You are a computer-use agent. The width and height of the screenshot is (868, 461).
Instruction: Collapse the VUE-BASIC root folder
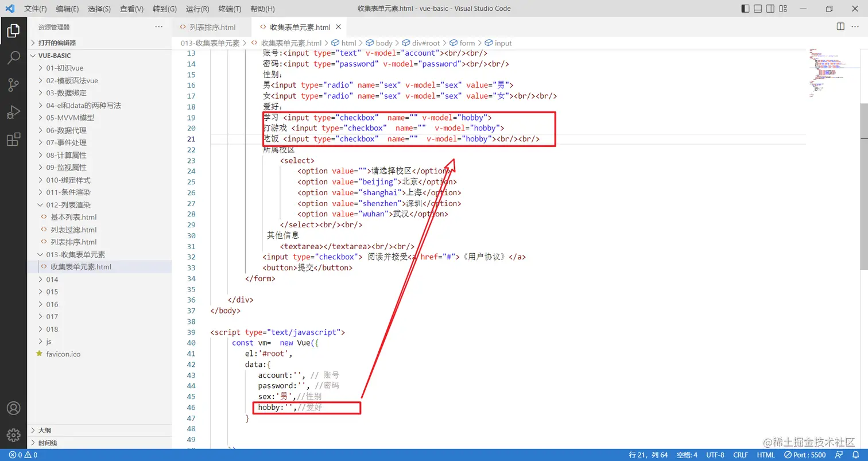[100, 56]
